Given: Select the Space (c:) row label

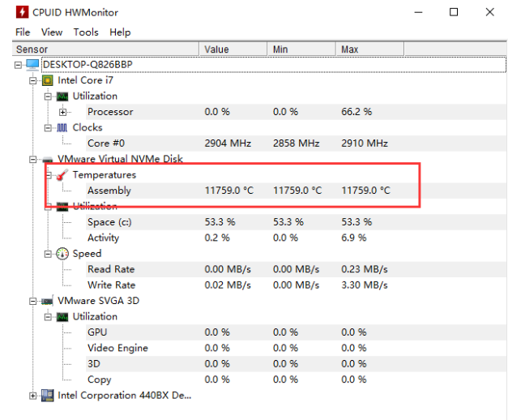Looking at the screenshot, I should (x=109, y=222).
